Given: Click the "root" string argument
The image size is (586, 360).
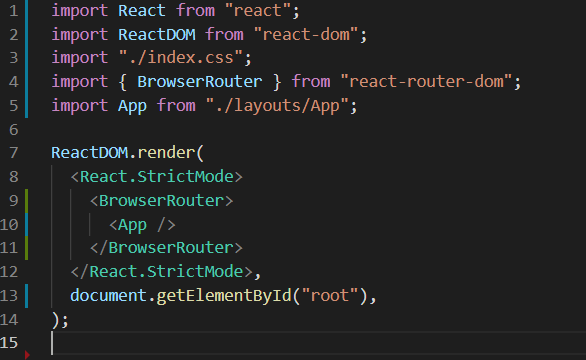Looking at the screenshot, I should (330, 296).
